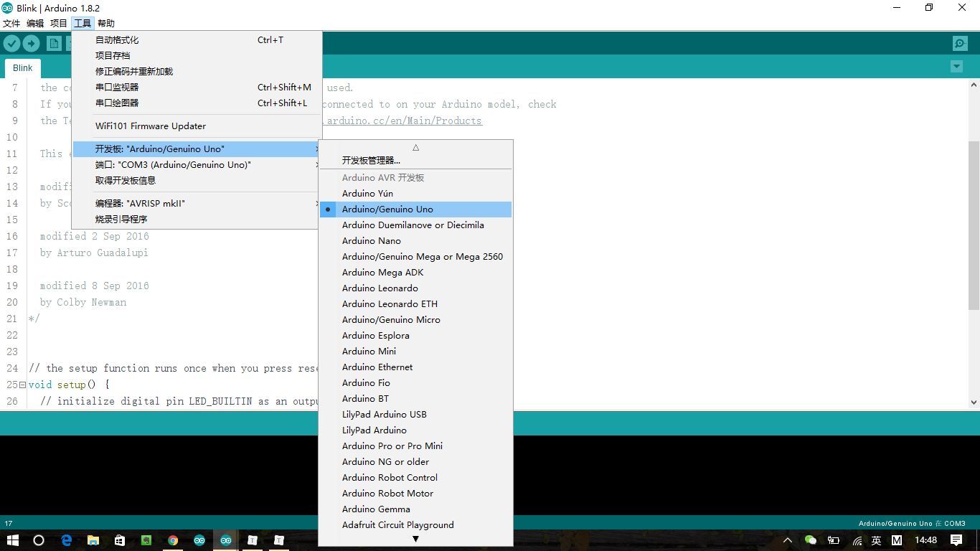The image size is (980, 551).
Task: Select Arduino/Genuino Micro board
Action: pos(415,320)
